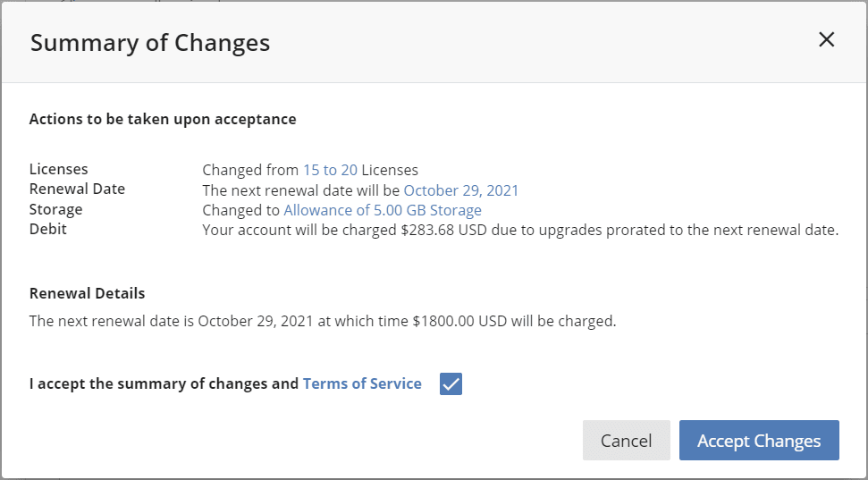Click the Accept Changes button
This screenshot has height=480, width=868.
point(759,440)
